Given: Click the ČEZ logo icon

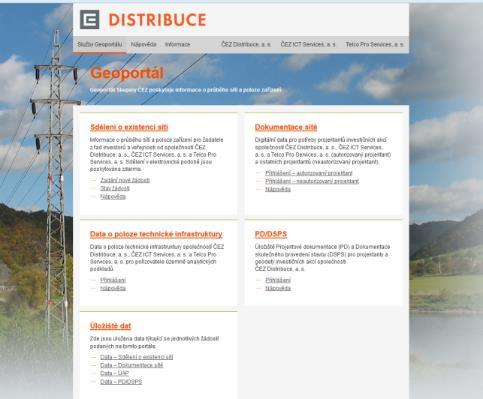Looking at the screenshot, I should click(x=89, y=19).
